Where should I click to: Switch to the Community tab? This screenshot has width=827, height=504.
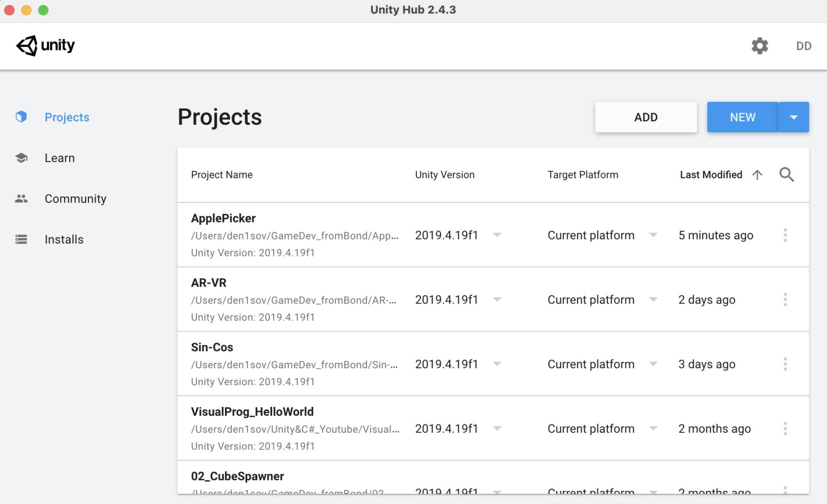(75, 199)
